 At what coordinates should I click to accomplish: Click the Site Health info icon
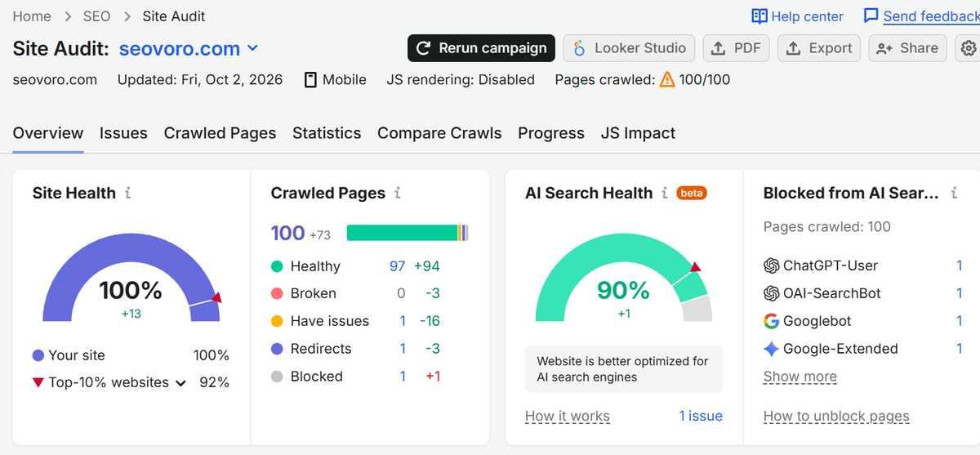tap(127, 194)
